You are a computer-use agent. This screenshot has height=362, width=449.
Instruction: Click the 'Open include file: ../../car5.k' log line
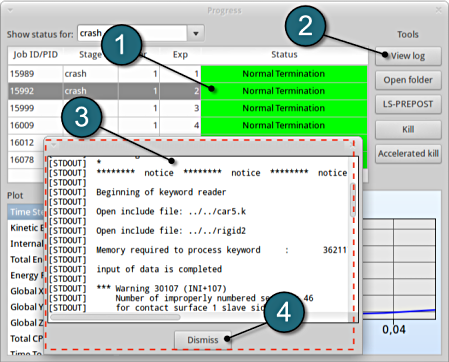tap(171, 212)
